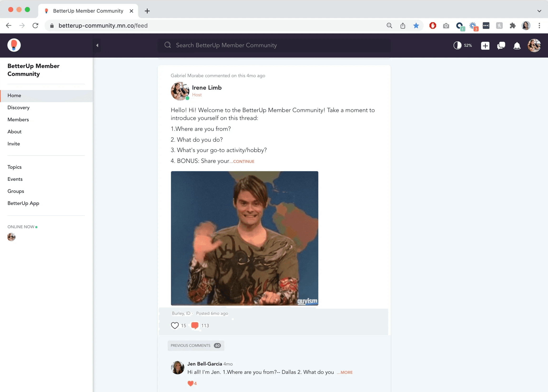Click the blue snowflake extension with badge 3

(473, 26)
